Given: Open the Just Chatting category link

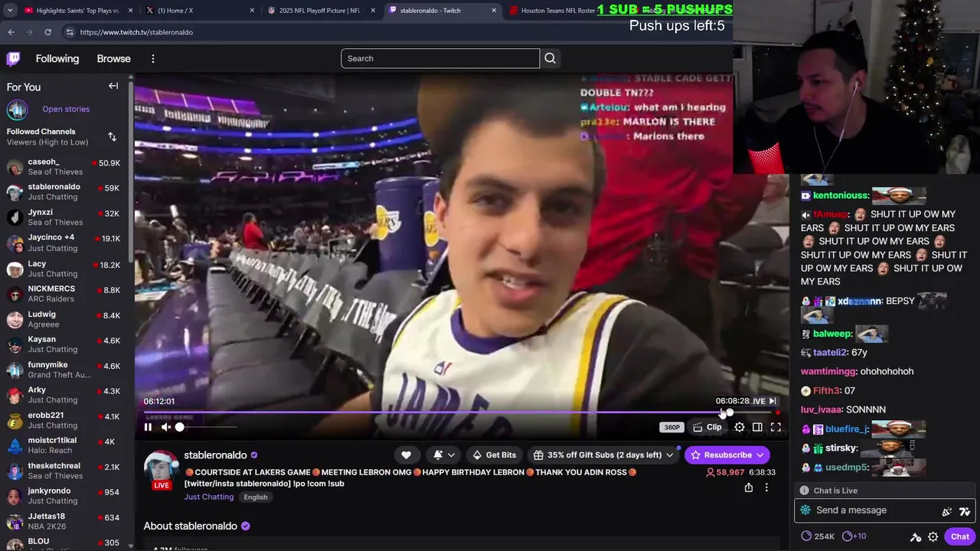Looking at the screenshot, I should pyautogui.click(x=208, y=497).
